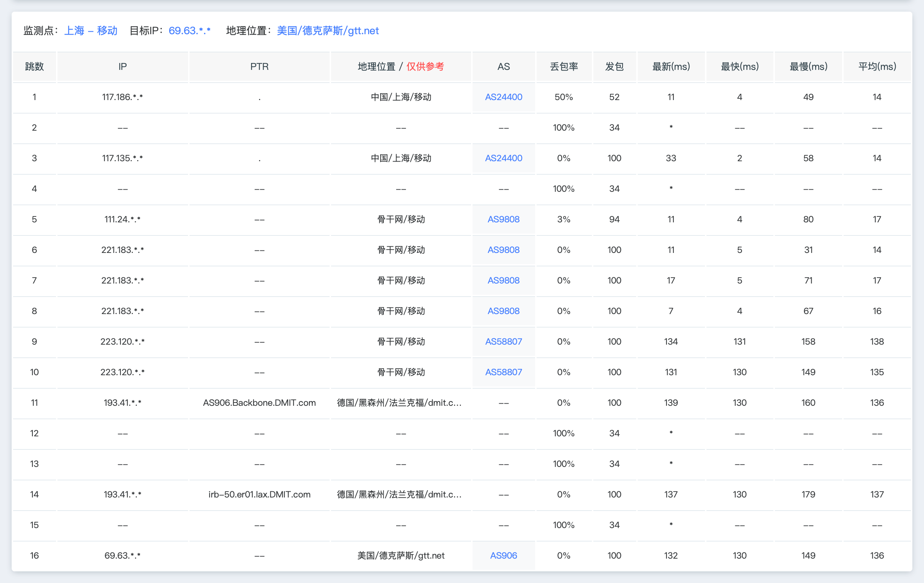Click the red 仅供参考 label in table header

click(426, 66)
